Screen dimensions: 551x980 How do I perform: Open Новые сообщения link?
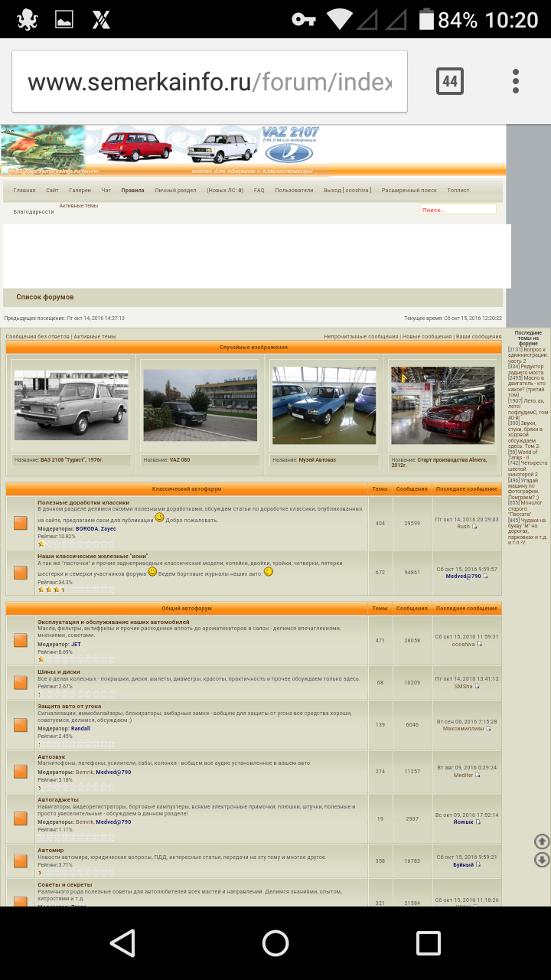click(x=427, y=336)
